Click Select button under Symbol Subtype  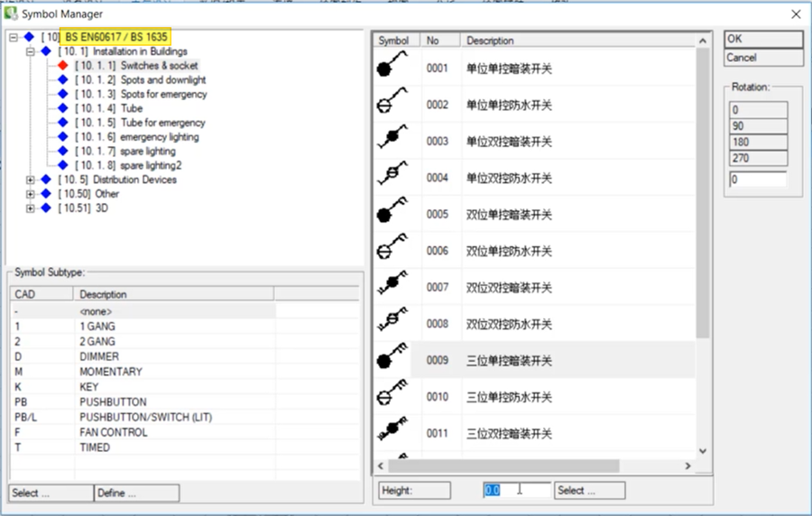pos(51,493)
